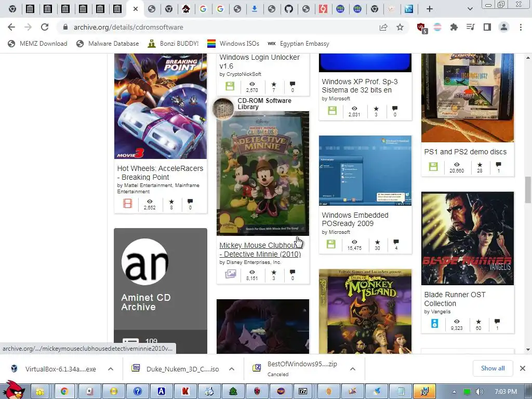Open Bonzi BUDDY! bookmark
The image size is (532, 399).
point(173,44)
